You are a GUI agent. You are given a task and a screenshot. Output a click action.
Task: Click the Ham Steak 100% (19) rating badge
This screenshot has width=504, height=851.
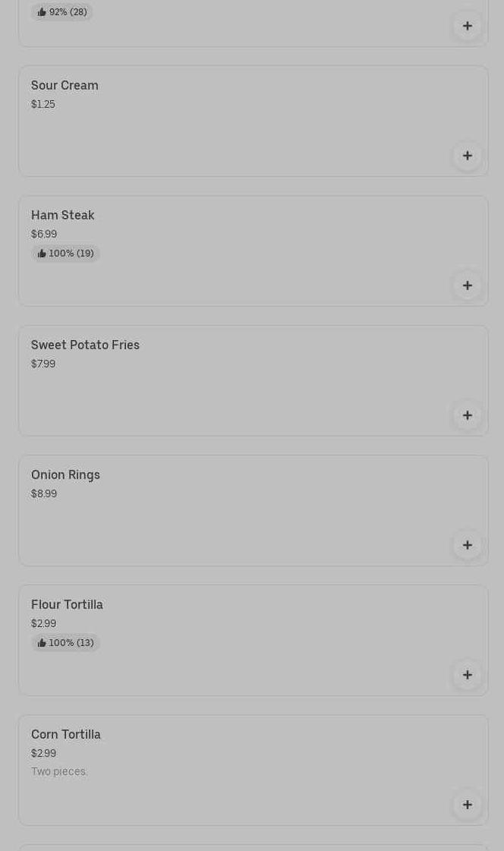point(66,254)
